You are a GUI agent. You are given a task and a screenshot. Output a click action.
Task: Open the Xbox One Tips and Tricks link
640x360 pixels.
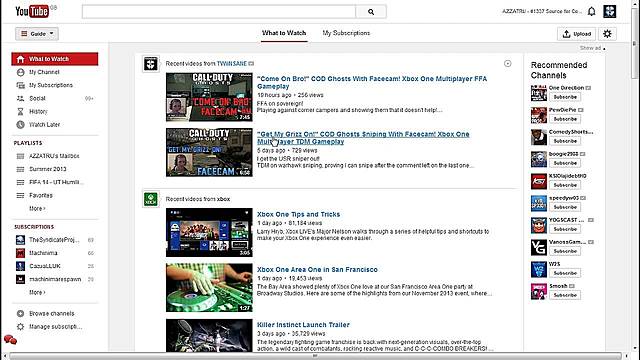pos(298,214)
